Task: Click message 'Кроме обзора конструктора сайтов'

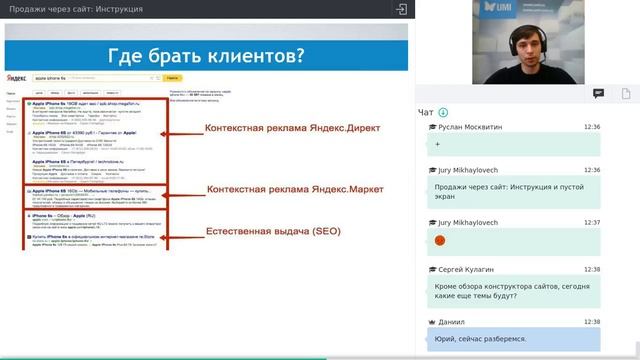Action: (513, 291)
